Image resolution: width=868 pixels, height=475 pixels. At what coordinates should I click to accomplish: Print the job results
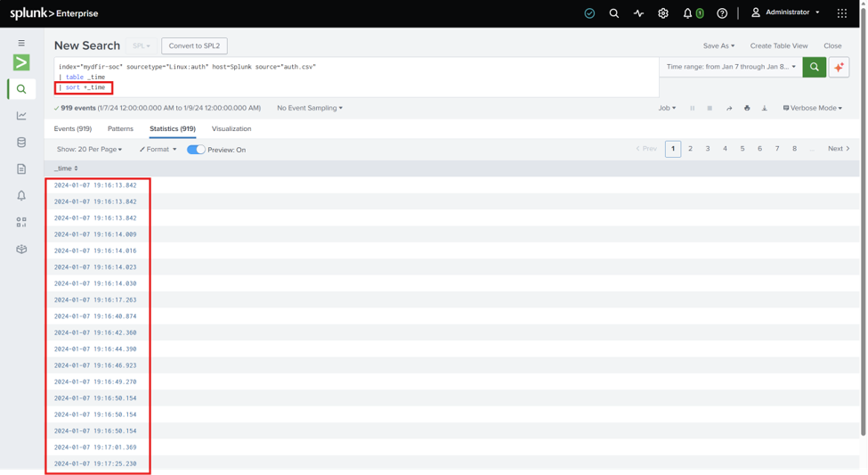click(747, 108)
